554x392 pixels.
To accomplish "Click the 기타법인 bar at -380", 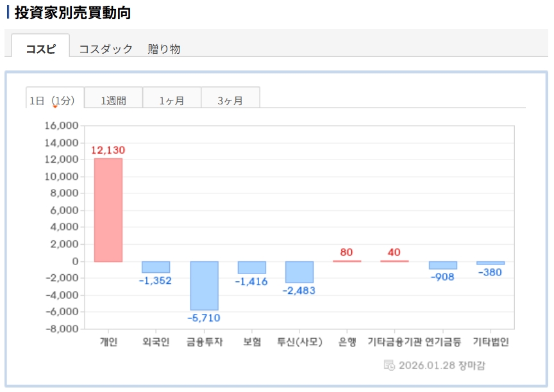I will [x=490, y=263].
